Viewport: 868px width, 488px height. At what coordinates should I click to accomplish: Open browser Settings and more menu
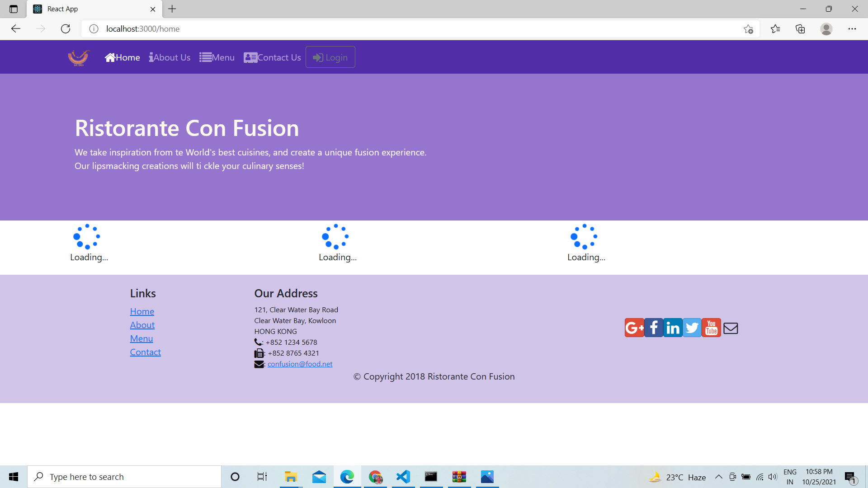tap(852, 29)
